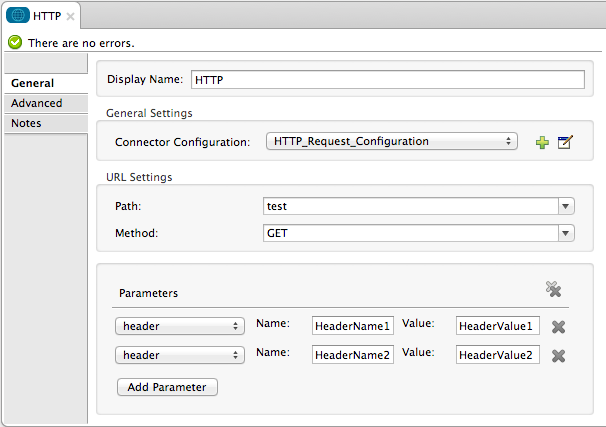
Task: Expand the Method dropdown arrow
Action: coord(566,233)
